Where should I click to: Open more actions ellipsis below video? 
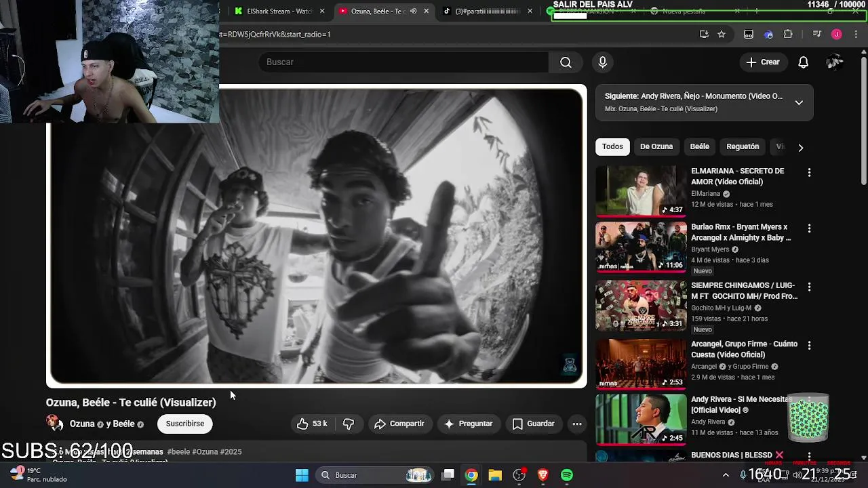pos(577,424)
